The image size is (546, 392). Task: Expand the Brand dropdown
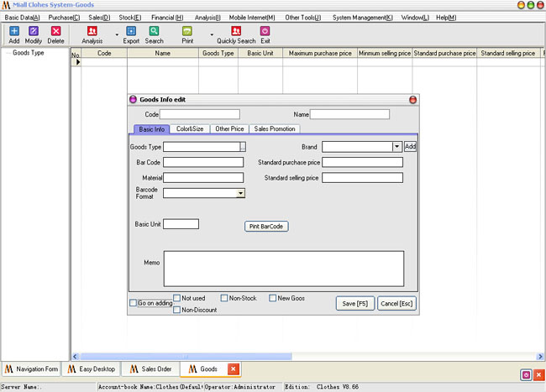396,146
